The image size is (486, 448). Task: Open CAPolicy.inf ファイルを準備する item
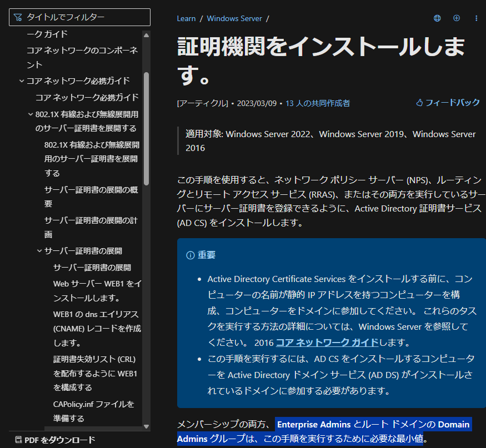pos(94,411)
